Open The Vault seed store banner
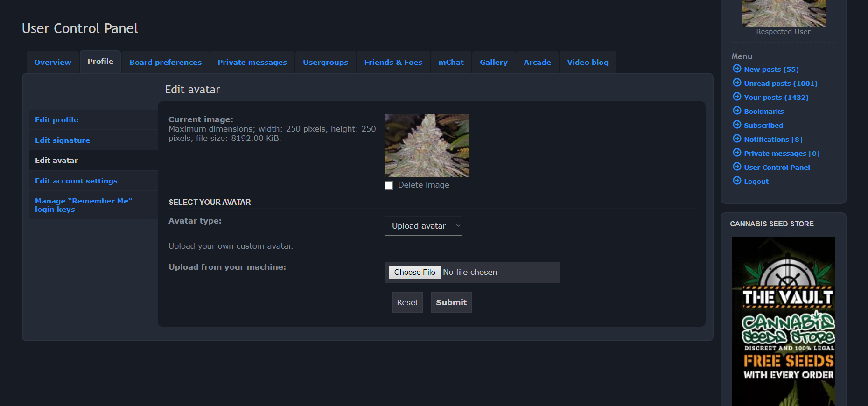 (783, 322)
